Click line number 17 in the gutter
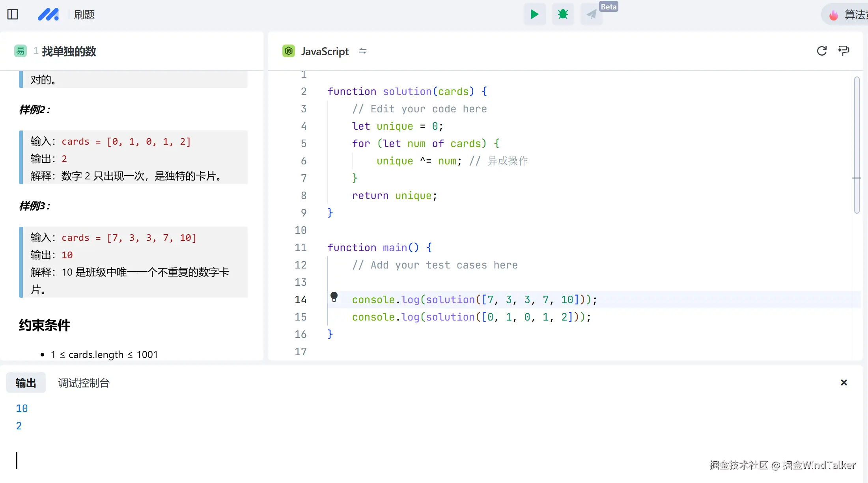 pos(301,352)
